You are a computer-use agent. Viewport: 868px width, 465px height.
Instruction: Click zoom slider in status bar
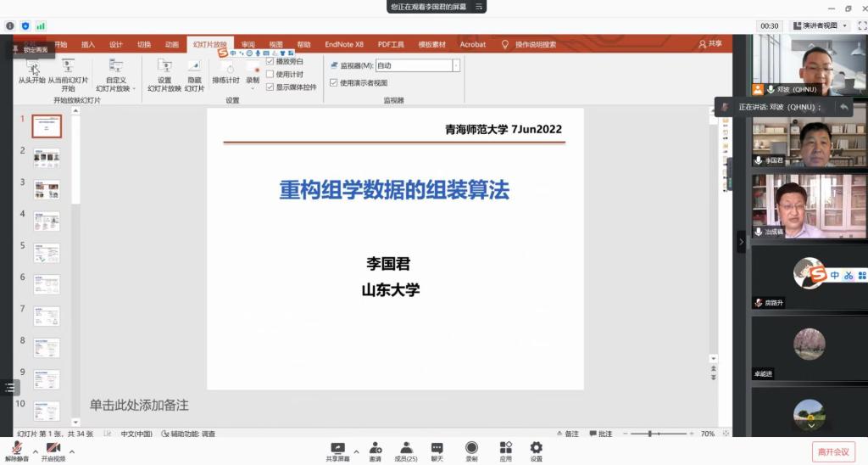[650, 434]
